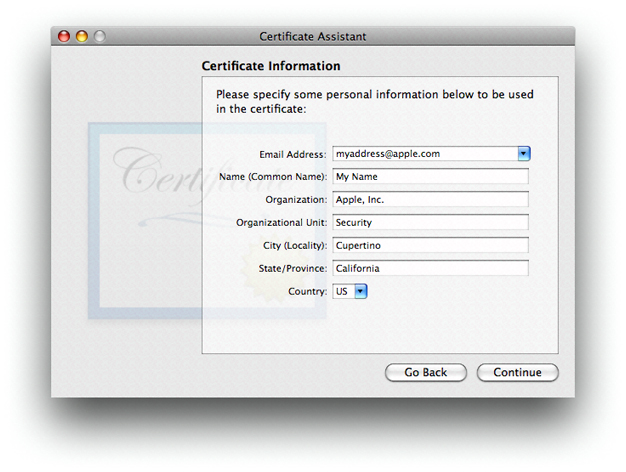The image size is (626, 472).
Task: Close the Certificate Assistant window
Action: click(x=64, y=36)
